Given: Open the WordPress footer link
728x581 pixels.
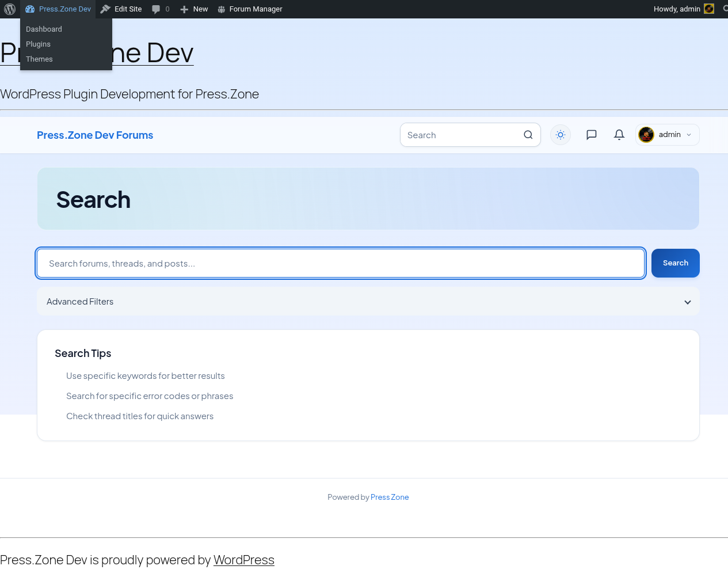Looking at the screenshot, I should (x=244, y=560).
